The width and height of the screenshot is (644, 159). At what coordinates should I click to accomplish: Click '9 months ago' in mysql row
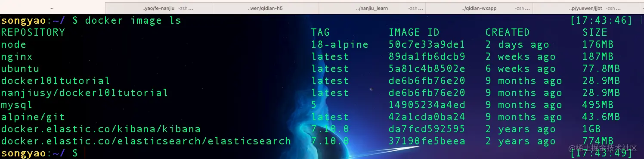point(524,105)
